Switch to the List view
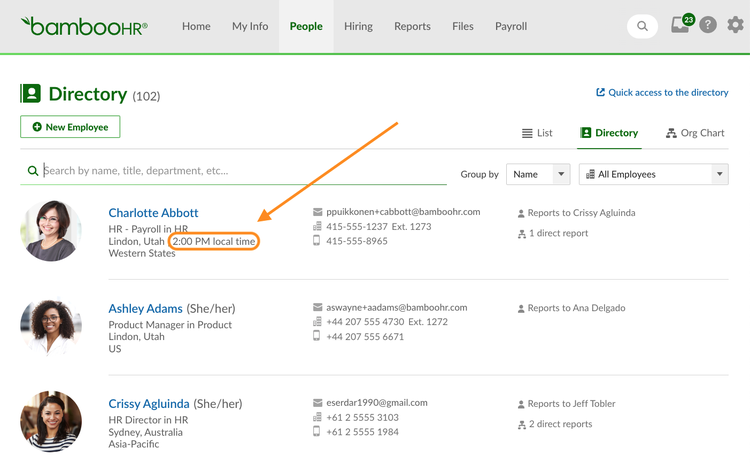 537,133
